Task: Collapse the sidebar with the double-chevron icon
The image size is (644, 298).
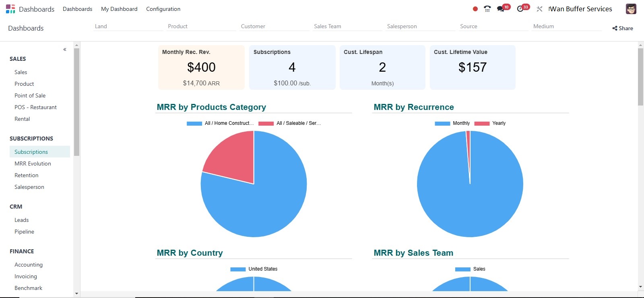Action: (65, 50)
